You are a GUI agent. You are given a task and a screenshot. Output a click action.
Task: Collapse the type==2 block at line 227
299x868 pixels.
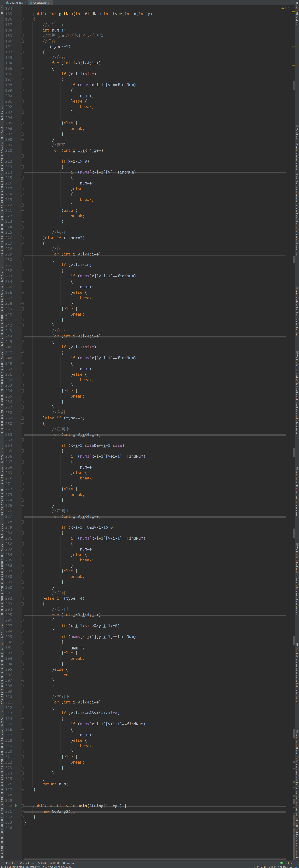(x=22, y=243)
